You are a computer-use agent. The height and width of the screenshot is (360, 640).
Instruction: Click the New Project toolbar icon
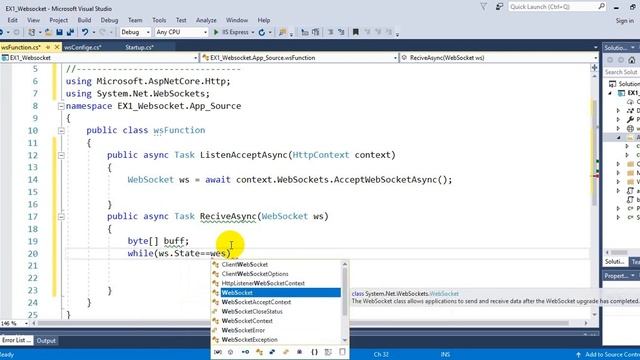31,32
